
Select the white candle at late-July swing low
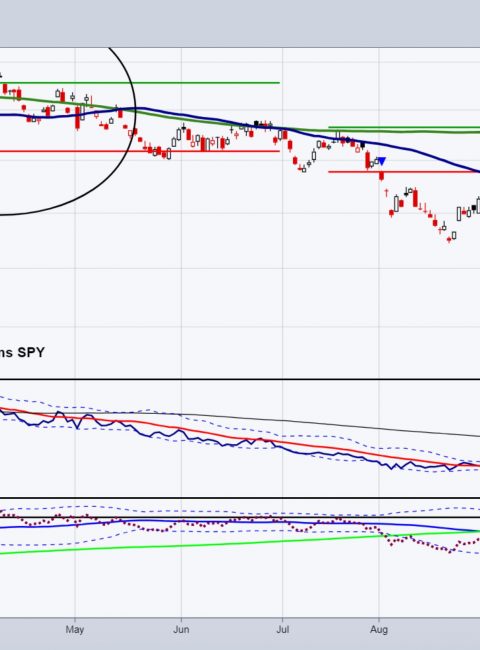point(304,169)
